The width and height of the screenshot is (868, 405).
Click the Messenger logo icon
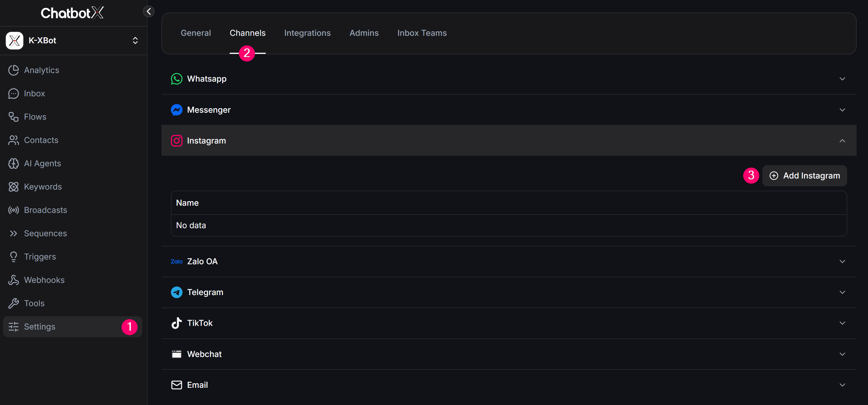[176, 110]
